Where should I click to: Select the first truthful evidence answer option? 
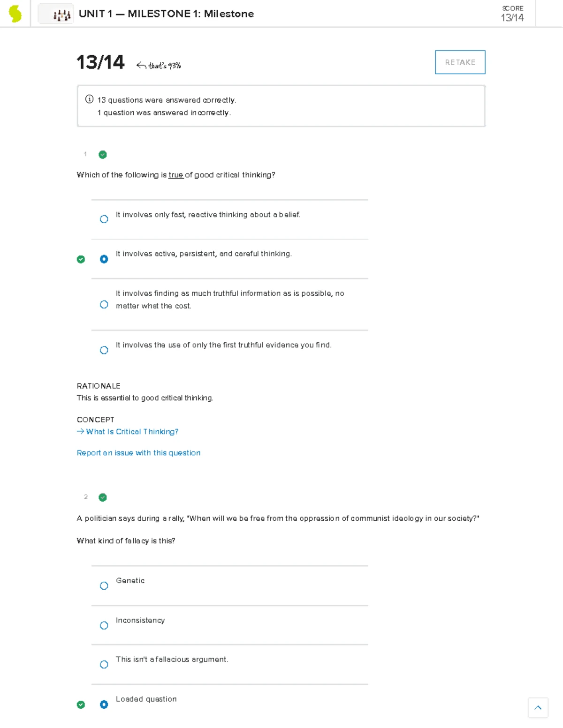pyautogui.click(x=104, y=350)
